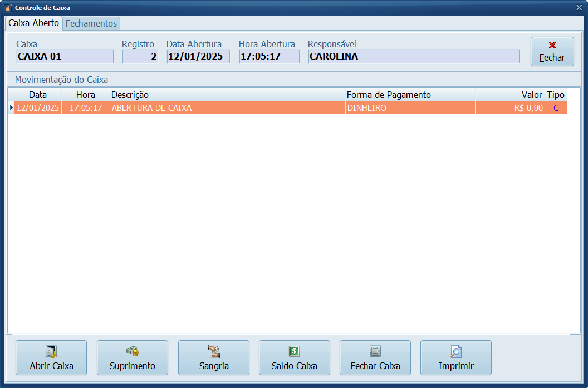Click the money stack Suprimento icon
This screenshot has width=588, height=388.
click(132, 351)
